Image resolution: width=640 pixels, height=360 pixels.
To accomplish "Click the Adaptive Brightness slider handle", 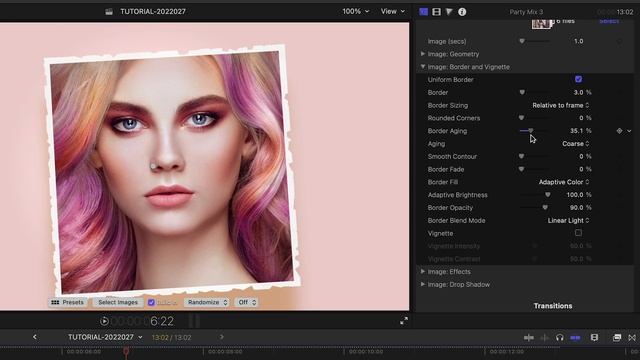I will (x=548, y=195).
